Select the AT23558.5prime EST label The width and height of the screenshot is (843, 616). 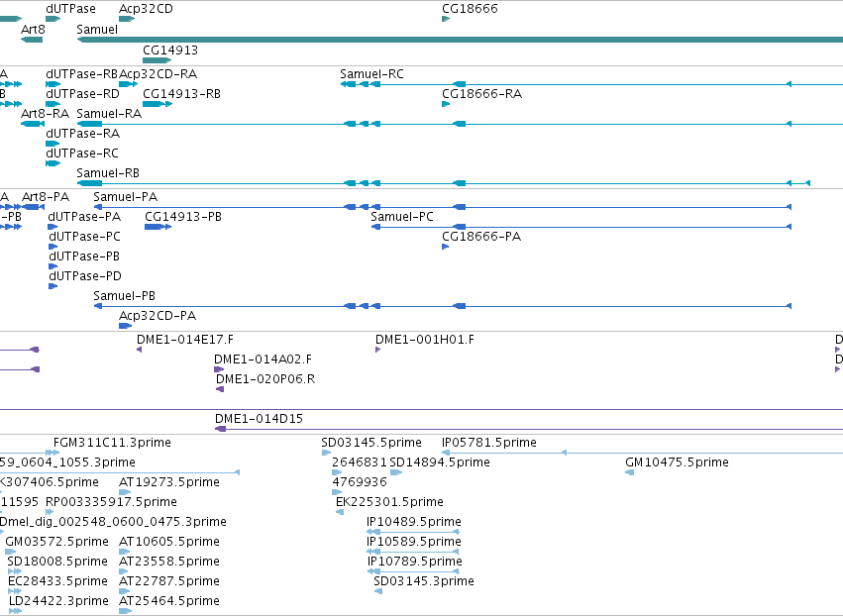[x=169, y=562]
